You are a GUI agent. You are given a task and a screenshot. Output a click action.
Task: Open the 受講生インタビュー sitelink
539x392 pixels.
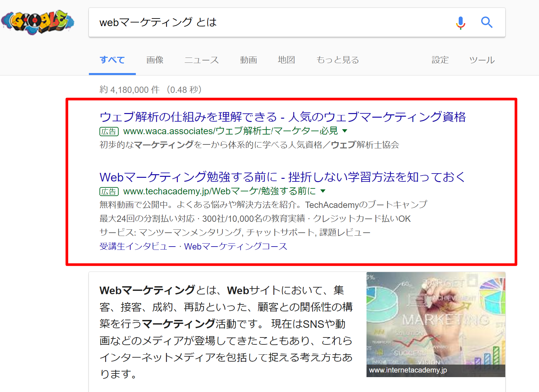[138, 246]
